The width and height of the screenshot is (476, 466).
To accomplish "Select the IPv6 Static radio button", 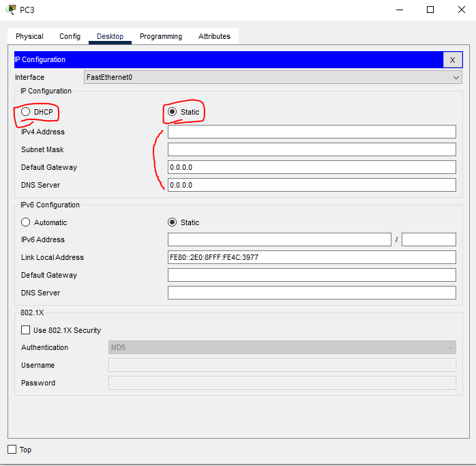I will [172, 222].
